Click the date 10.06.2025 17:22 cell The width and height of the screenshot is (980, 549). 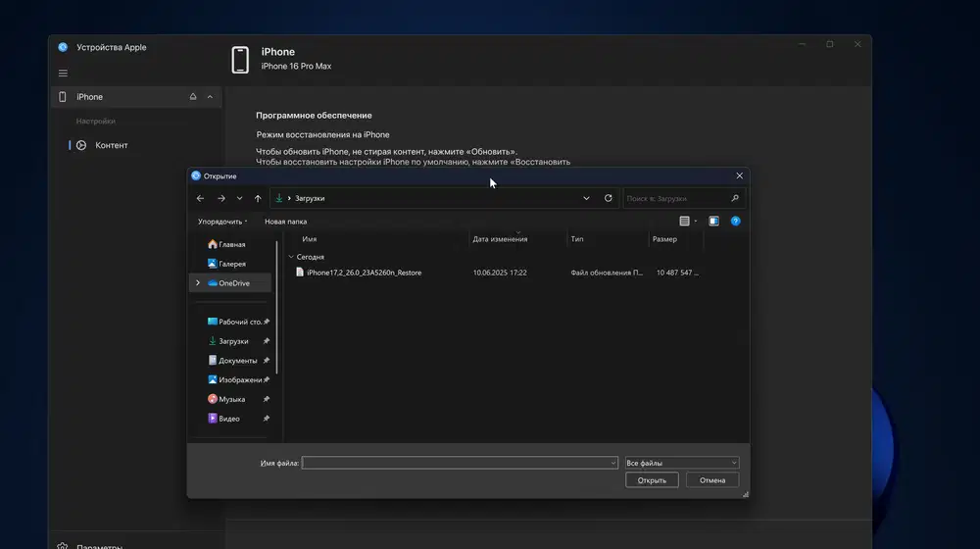click(x=500, y=273)
